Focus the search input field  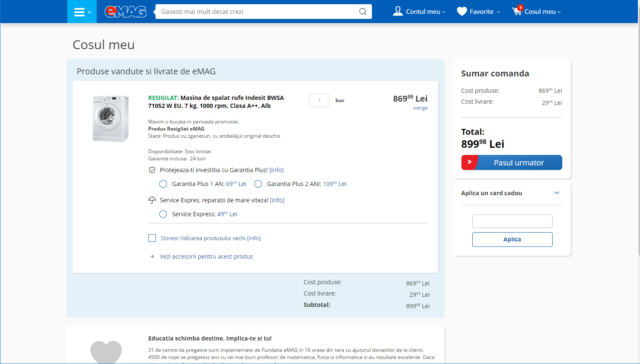(255, 12)
